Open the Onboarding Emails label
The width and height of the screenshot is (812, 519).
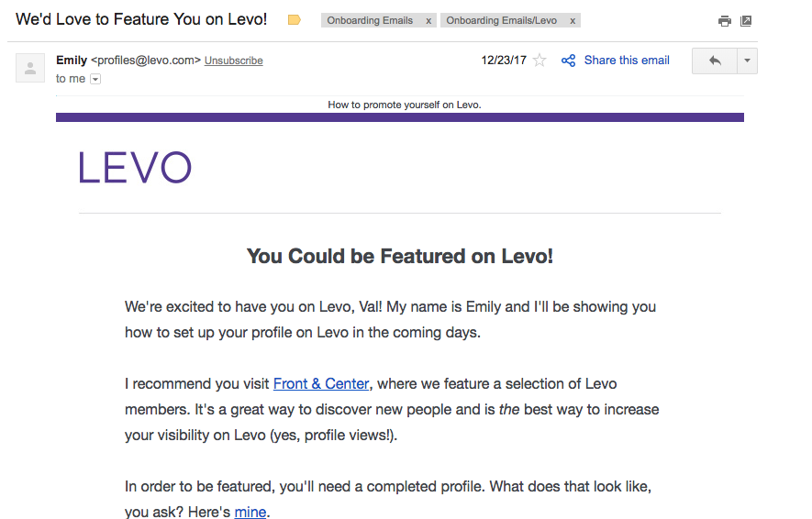(x=370, y=20)
